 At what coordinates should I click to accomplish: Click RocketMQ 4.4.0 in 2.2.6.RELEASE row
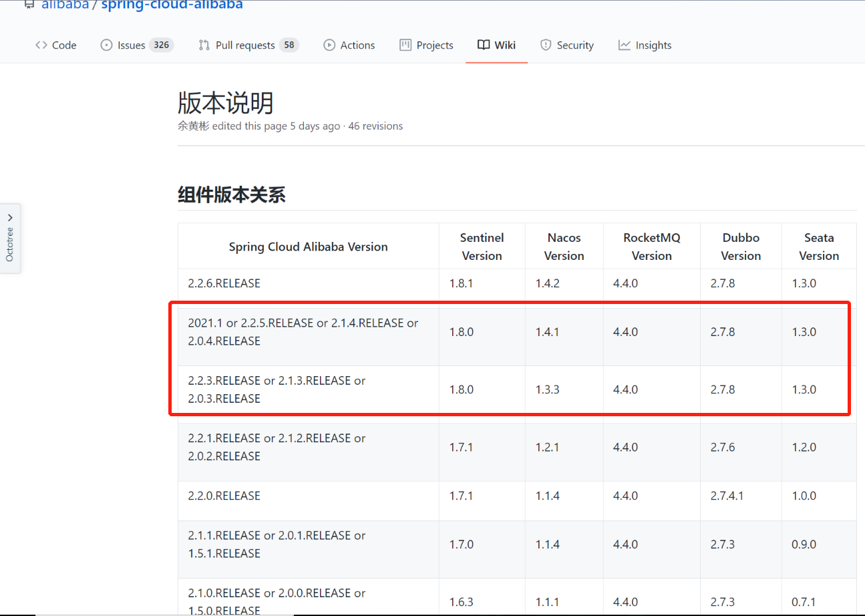(x=625, y=283)
